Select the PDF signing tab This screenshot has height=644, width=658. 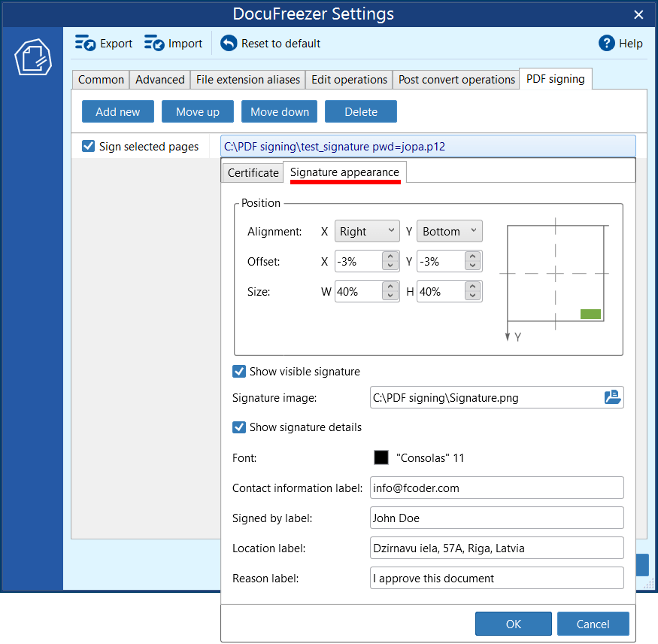[556, 79]
